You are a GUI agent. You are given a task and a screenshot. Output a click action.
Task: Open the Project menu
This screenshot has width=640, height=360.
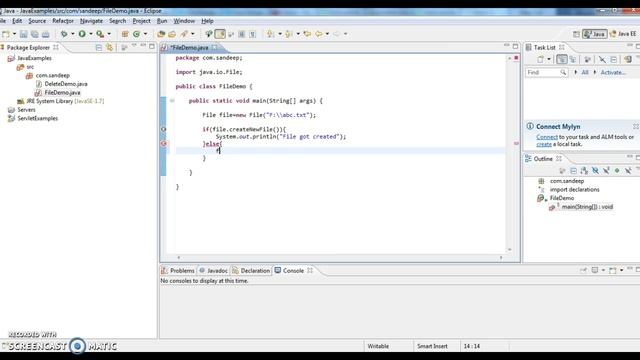coord(142,21)
